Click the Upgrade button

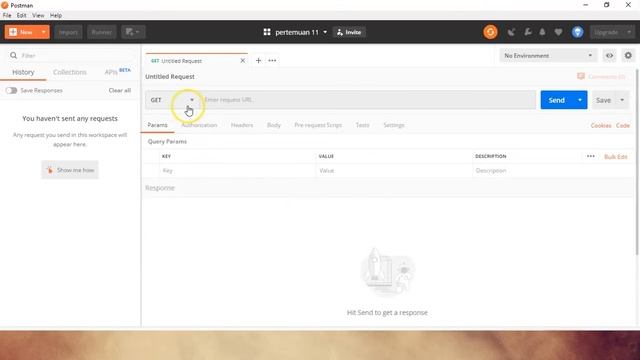pos(607,32)
